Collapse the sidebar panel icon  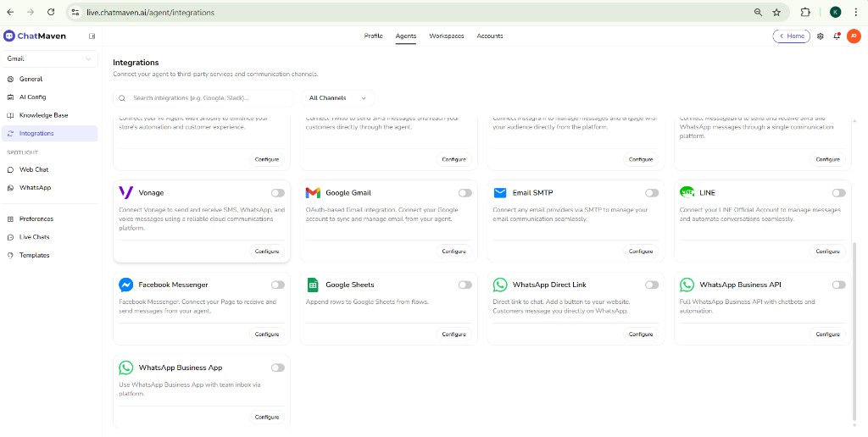[92, 36]
